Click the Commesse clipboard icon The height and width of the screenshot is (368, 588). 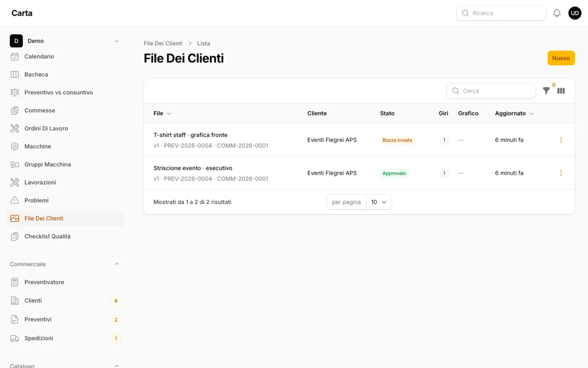coord(15,110)
